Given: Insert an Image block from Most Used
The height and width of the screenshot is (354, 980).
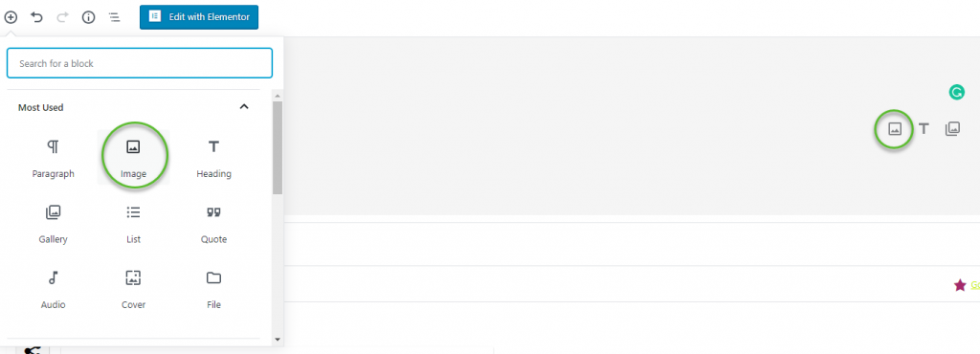Looking at the screenshot, I should click(x=133, y=159).
